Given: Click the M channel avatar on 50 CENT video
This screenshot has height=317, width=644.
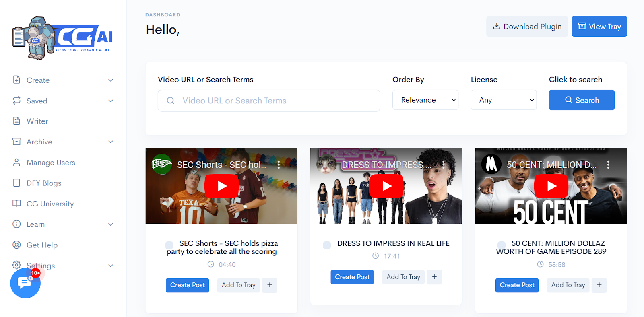Looking at the screenshot, I should click(x=491, y=164).
